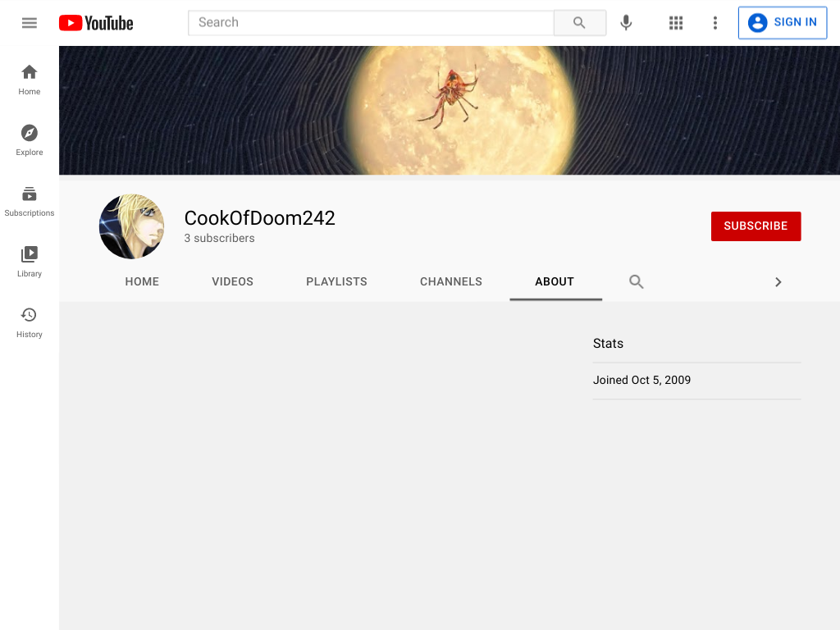Viewport: 840px width, 630px height.
Task: Open the hamburger guide menu
Action: click(30, 22)
